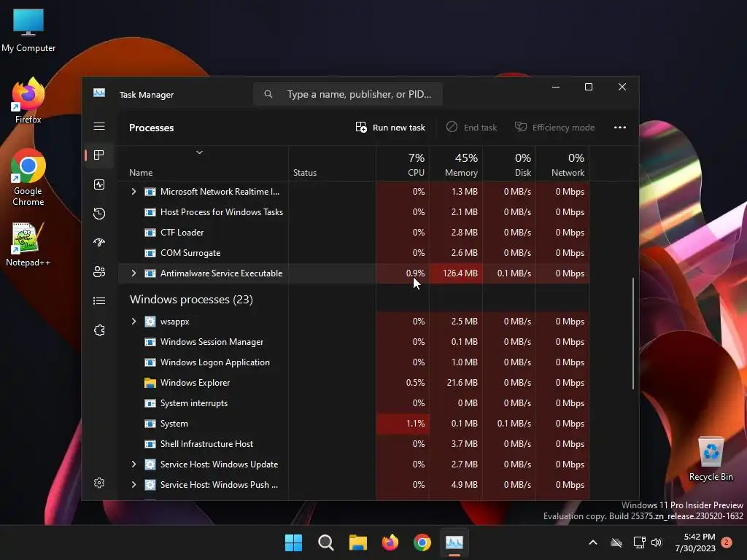
Task: Click the 126.4 MB memory cell
Action: pos(456,273)
